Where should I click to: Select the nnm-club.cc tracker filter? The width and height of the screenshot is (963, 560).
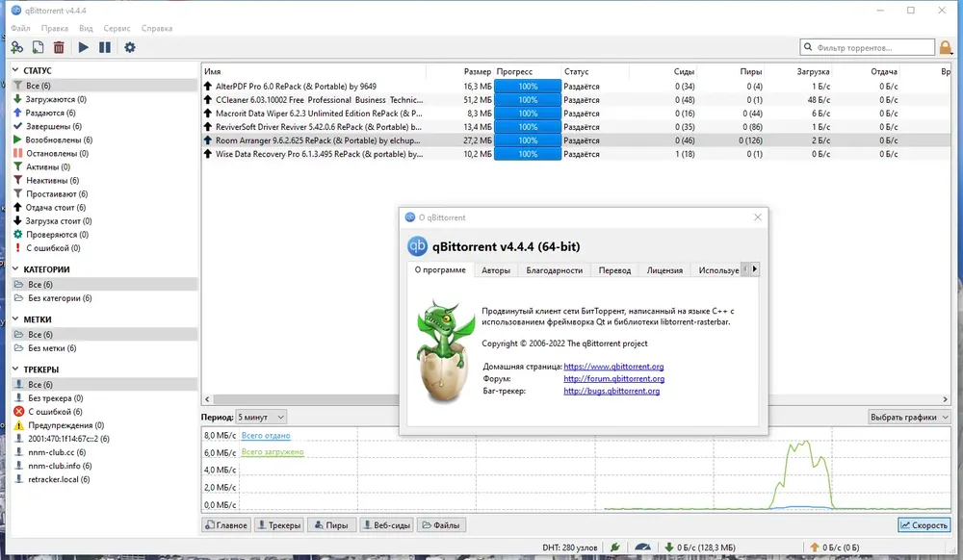click(x=56, y=452)
